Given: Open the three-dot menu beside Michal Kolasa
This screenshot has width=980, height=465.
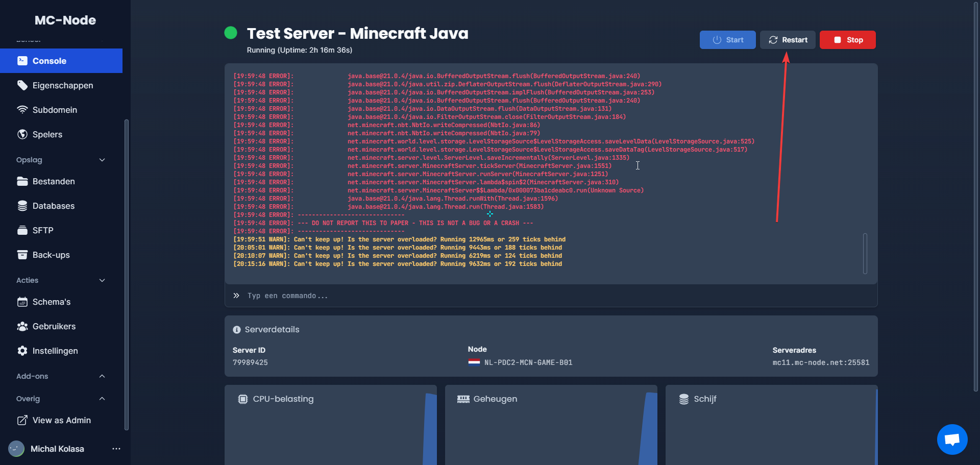Looking at the screenshot, I should tap(116, 449).
